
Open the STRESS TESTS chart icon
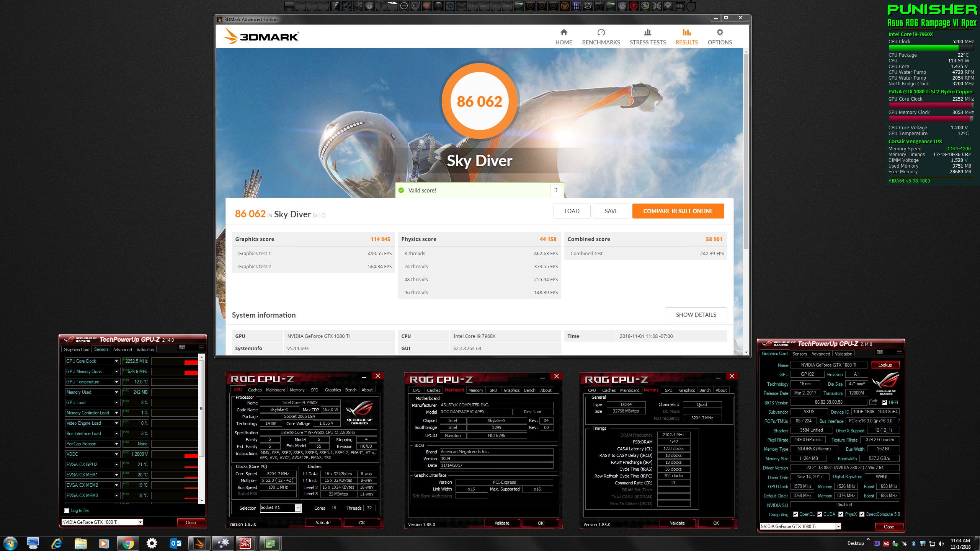coord(647,32)
